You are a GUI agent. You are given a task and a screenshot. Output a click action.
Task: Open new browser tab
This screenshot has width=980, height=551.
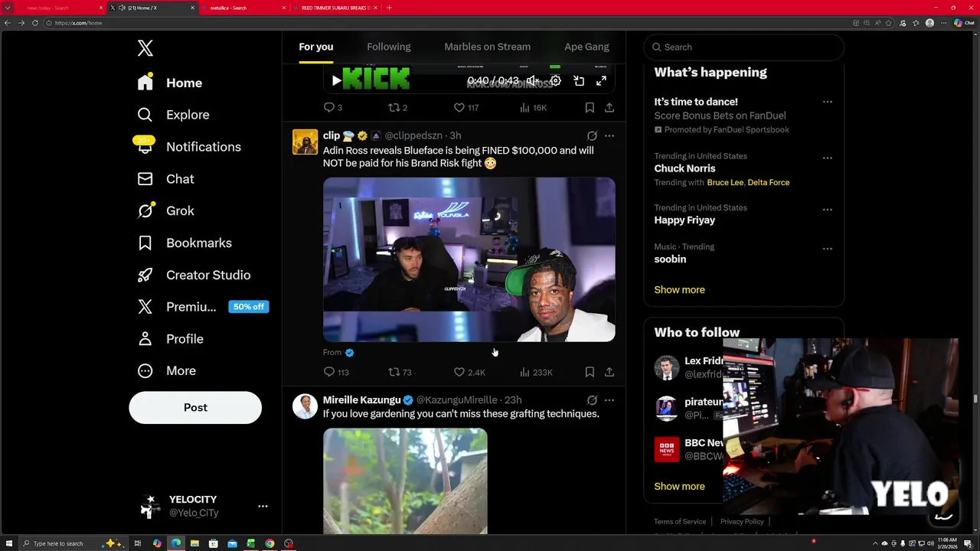tap(389, 8)
